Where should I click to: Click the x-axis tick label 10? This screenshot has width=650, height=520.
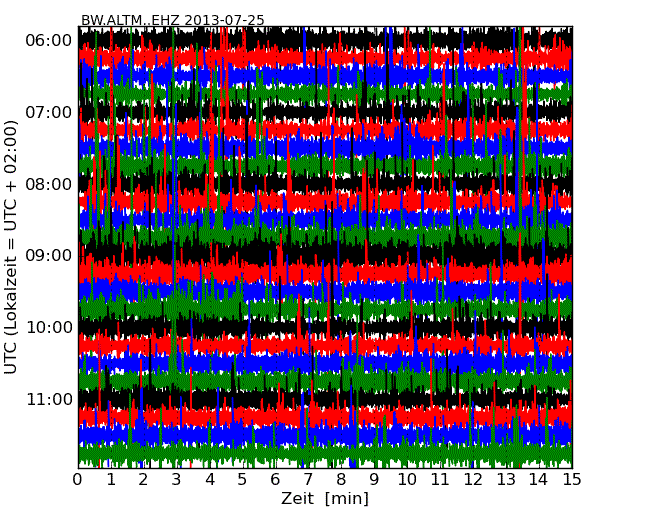[x=407, y=480]
